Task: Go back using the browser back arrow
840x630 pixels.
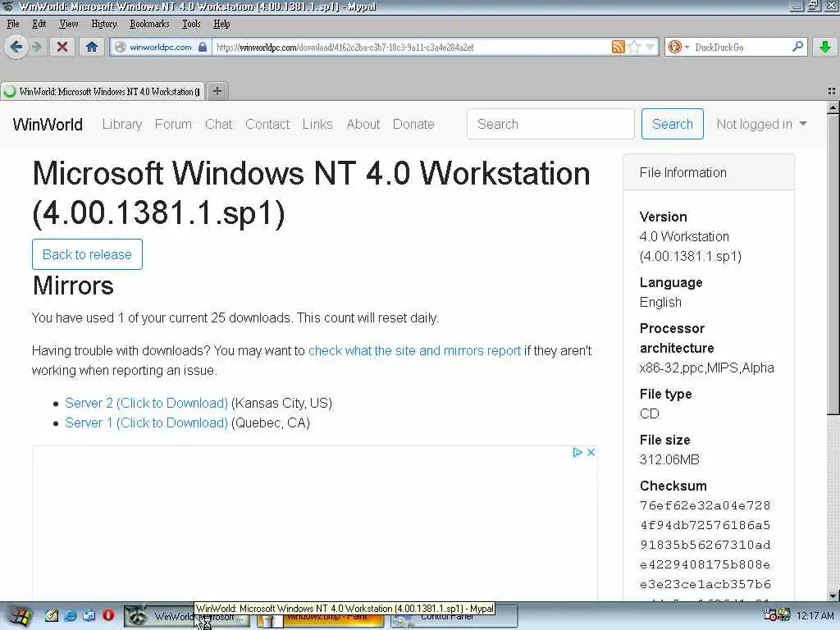Action: (x=16, y=47)
